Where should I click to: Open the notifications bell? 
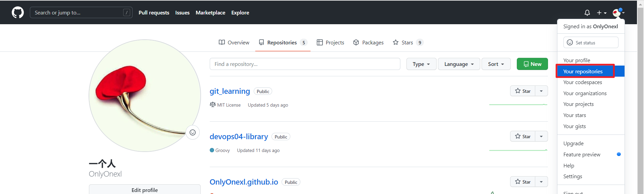tap(587, 13)
